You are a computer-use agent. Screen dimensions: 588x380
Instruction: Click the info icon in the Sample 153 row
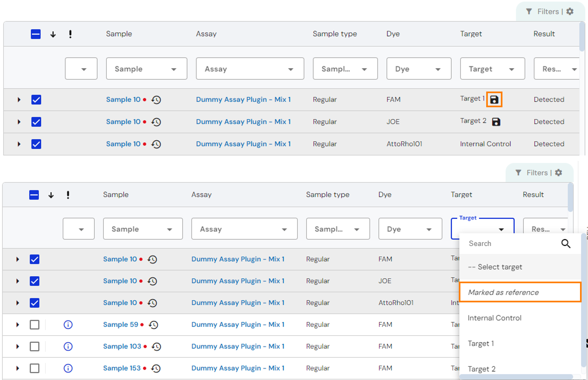click(68, 368)
